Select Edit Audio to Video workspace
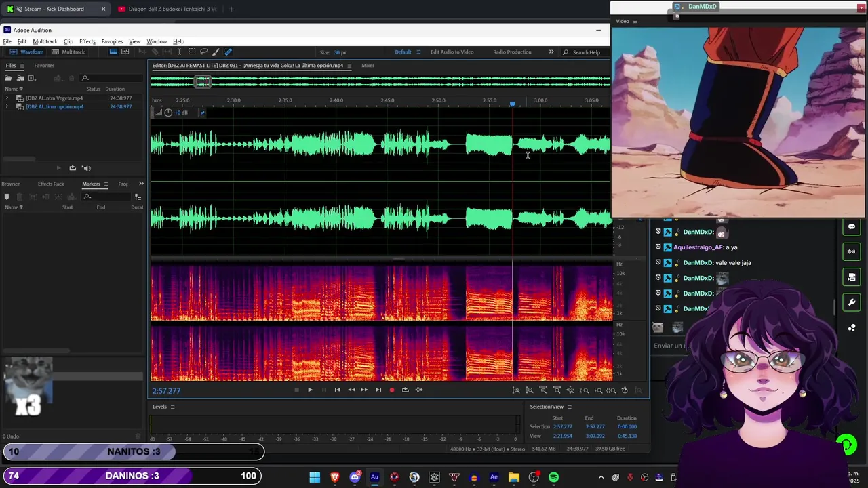Screen dimensions: 868x488 (x=452, y=52)
